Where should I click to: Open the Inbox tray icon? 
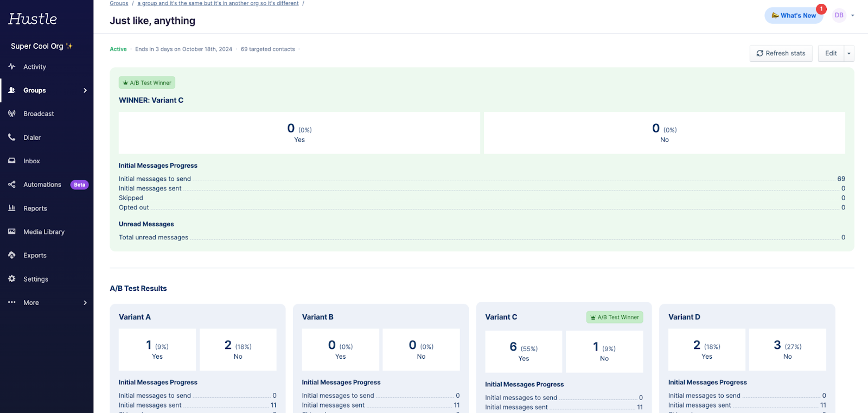(12, 161)
